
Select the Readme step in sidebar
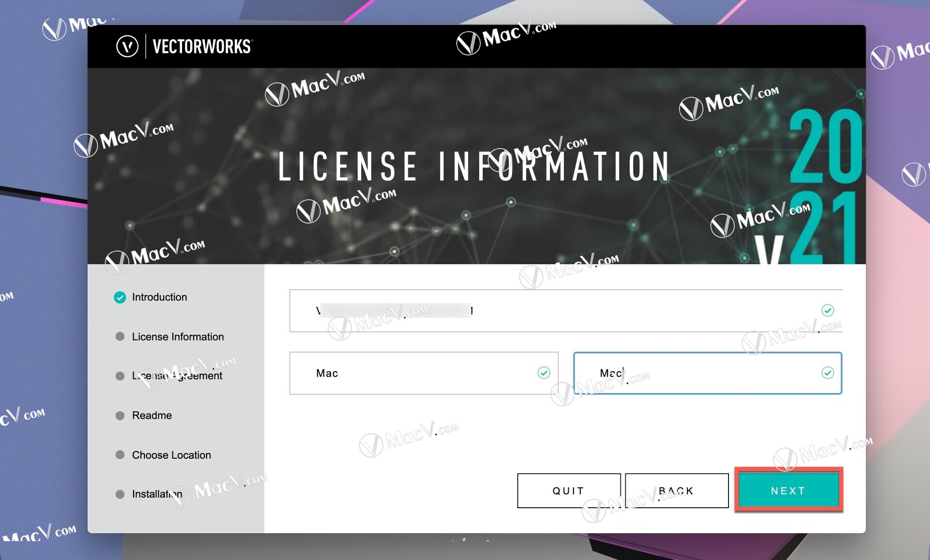tap(152, 416)
